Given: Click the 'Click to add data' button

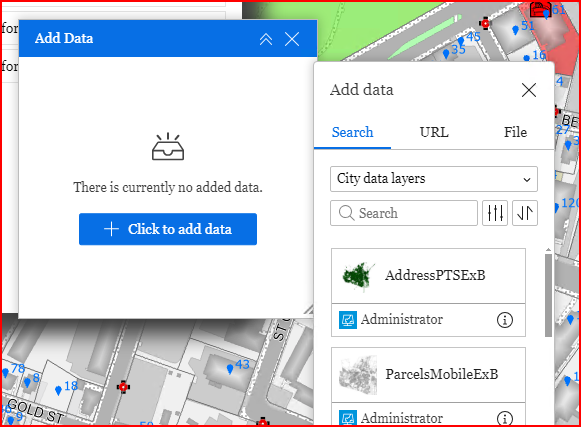Looking at the screenshot, I should click(168, 229).
